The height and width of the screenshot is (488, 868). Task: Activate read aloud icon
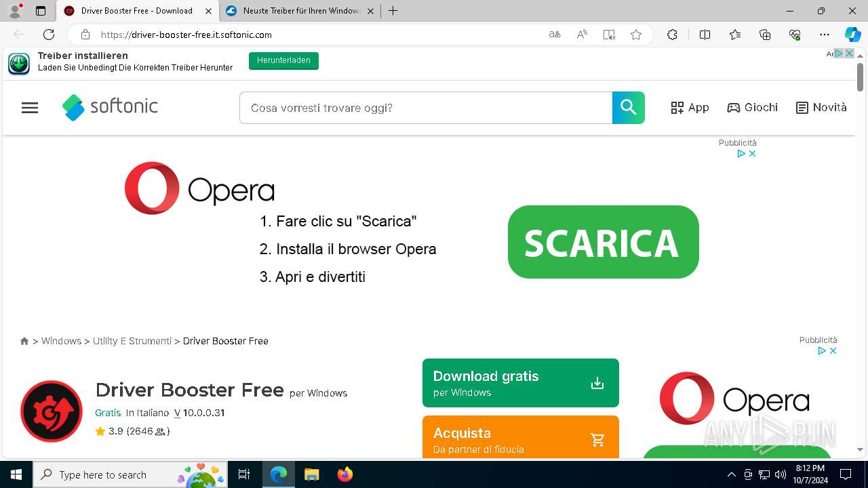(x=582, y=35)
